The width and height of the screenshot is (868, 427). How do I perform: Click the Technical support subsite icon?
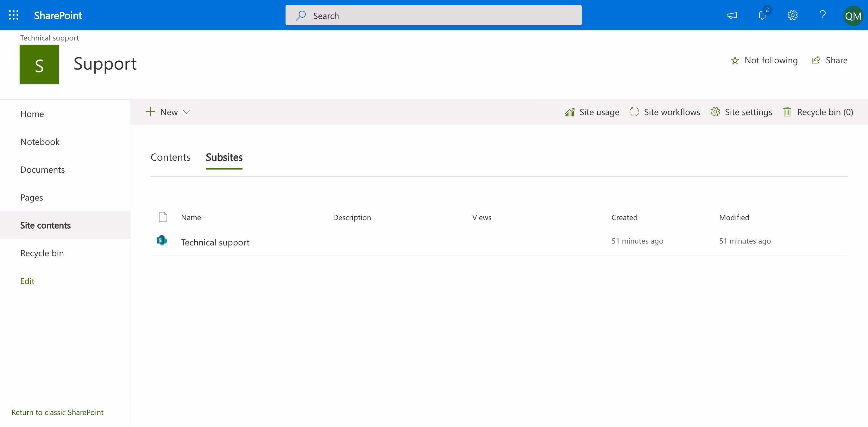coord(162,240)
